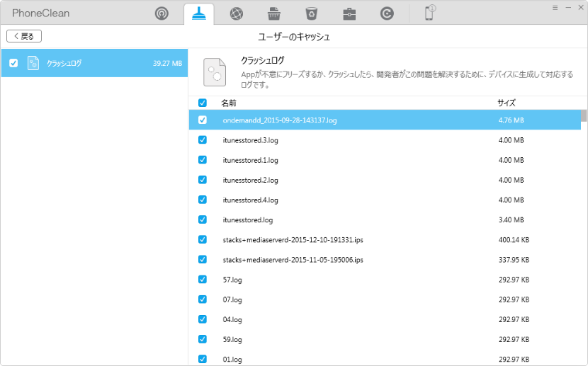Select file name 57.log
This screenshot has height=366, width=588.
click(232, 280)
